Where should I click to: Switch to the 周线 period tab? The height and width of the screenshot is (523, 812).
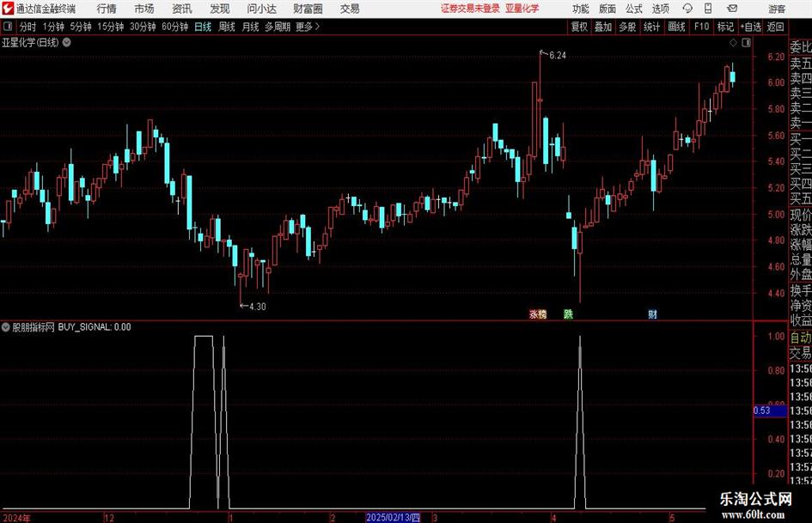click(226, 27)
